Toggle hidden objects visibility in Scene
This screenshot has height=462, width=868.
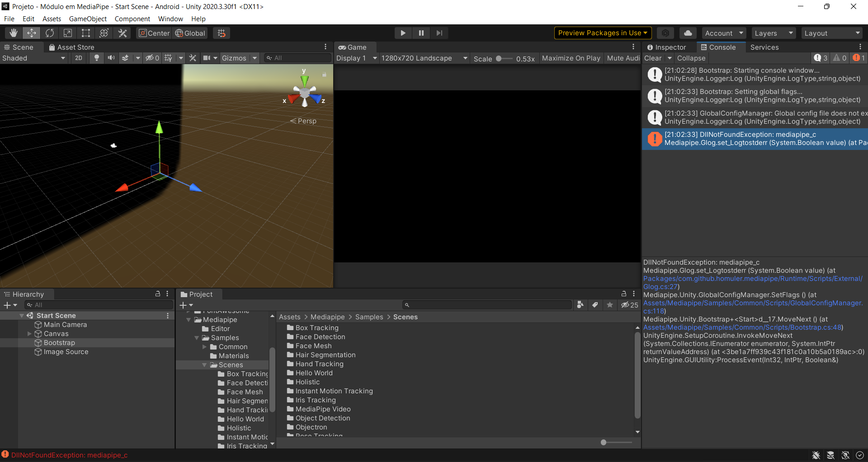152,58
